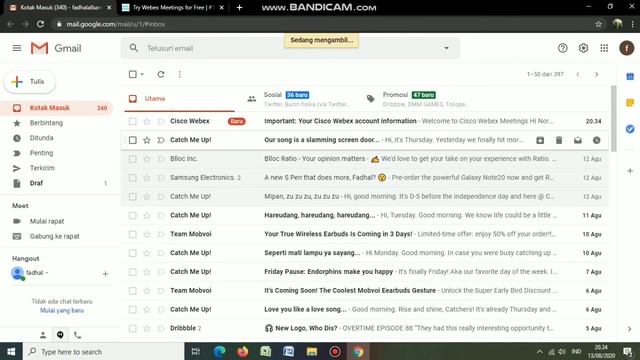Refresh the inbox list
Image resolution: width=640 pixels, height=360 pixels.
click(x=161, y=74)
